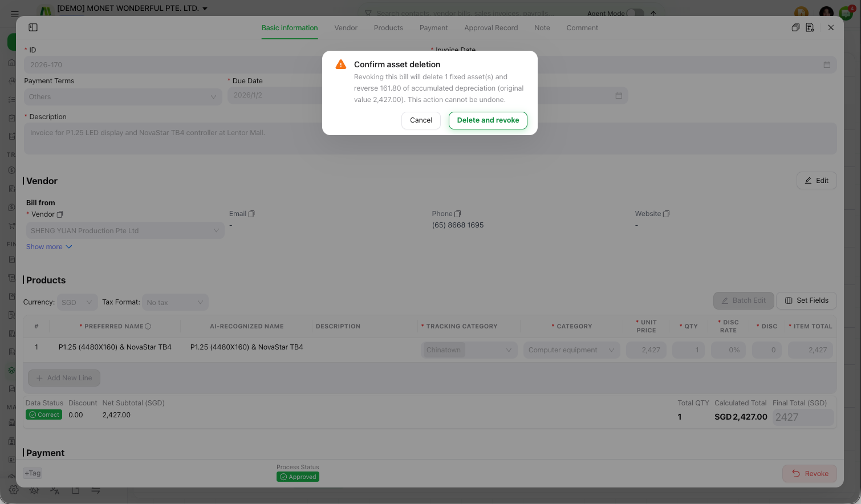Image resolution: width=861 pixels, height=504 pixels.
Task: Open the Payment Terms dropdown
Action: pyautogui.click(x=123, y=97)
